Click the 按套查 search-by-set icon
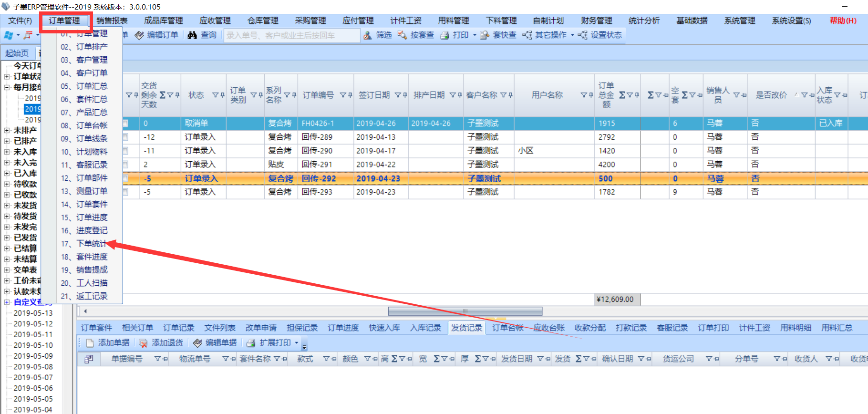Viewport: 868px width, 414px height. tap(403, 35)
